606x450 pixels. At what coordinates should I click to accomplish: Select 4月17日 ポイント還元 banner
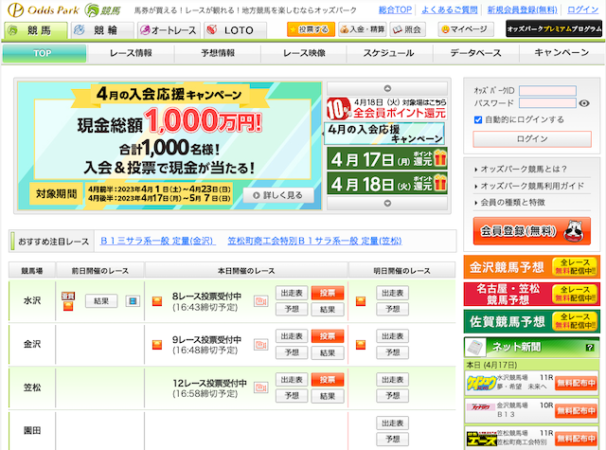pyautogui.click(x=387, y=159)
